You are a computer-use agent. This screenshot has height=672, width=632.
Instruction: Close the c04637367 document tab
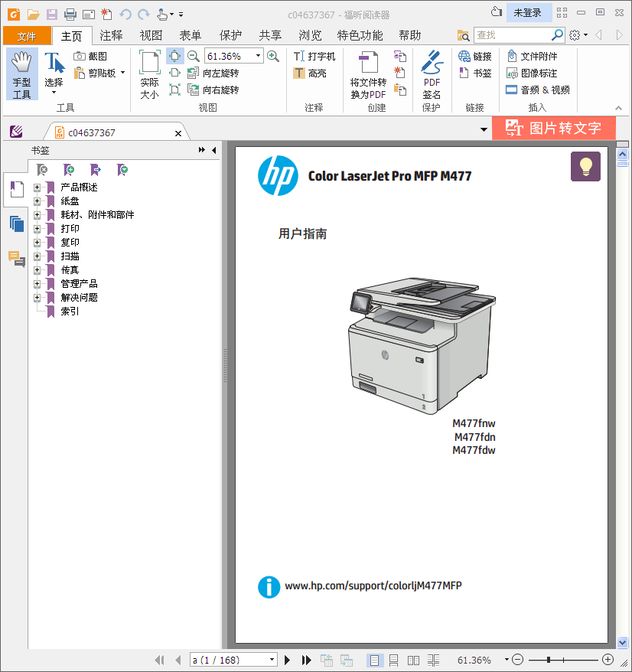coord(178,133)
